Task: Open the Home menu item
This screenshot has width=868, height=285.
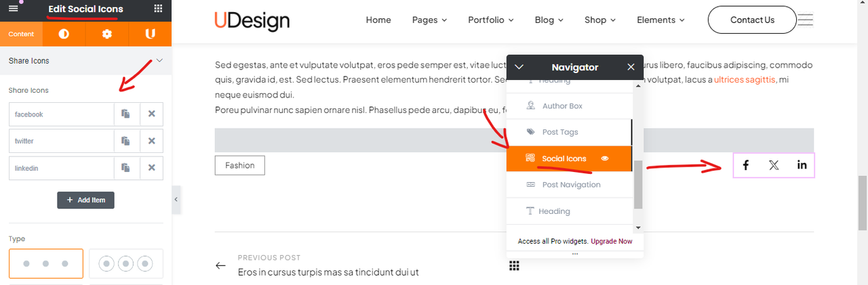Action: (378, 20)
